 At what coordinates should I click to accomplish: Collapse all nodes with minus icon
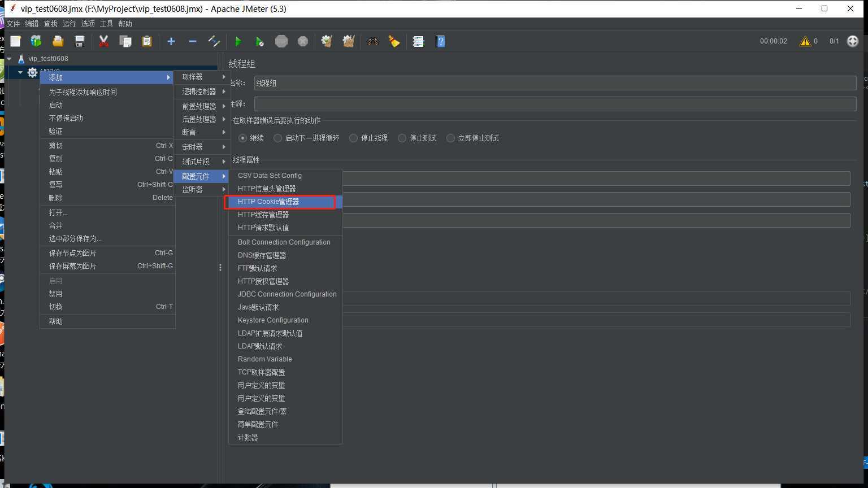coord(193,41)
